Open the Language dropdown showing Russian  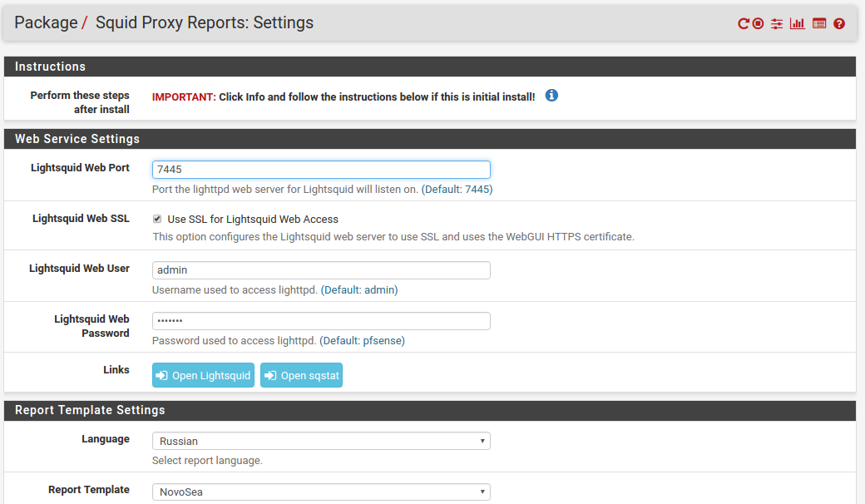[x=321, y=441]
